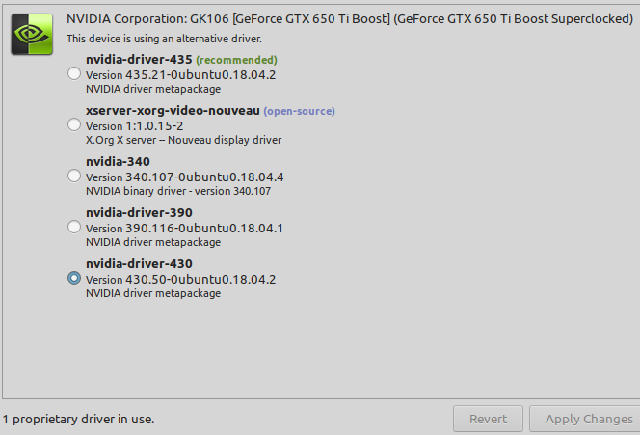Click the NVIDIA logo icon
The height and width of the screenshot is (435, 640).
(x=32, y=34)
